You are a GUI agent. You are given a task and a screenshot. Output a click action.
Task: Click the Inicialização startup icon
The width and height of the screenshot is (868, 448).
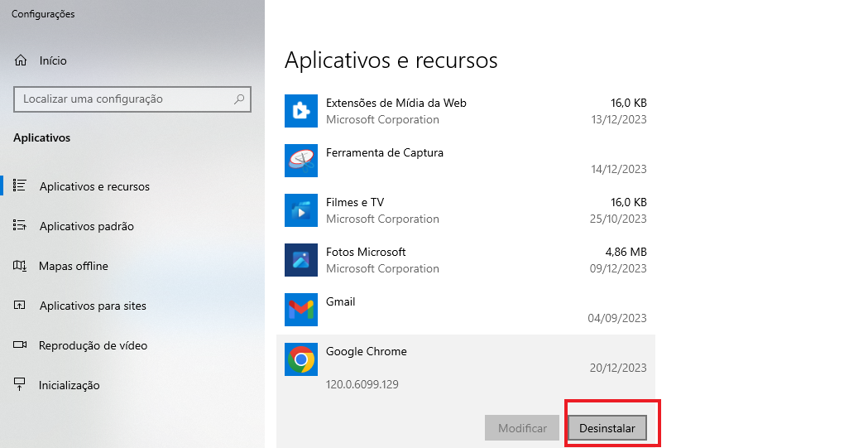tap(20, 384)
